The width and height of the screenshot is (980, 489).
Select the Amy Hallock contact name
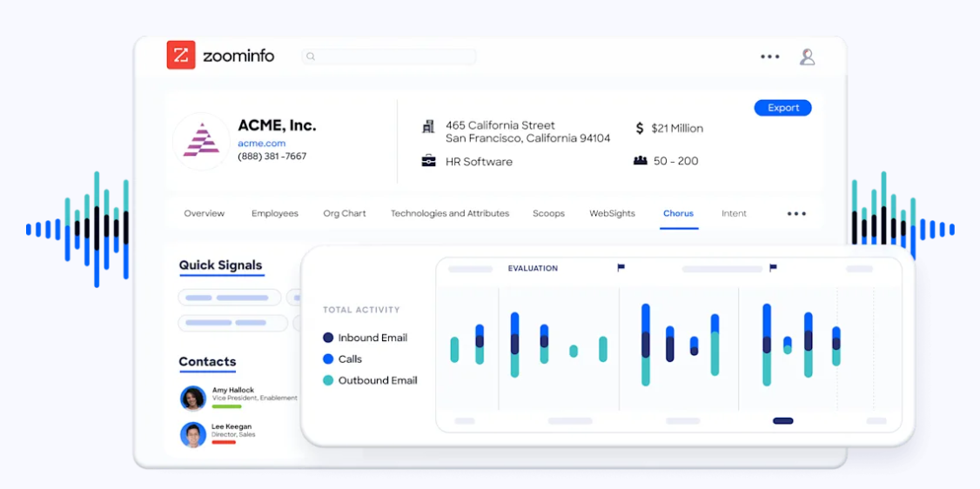click(x=233, y=390)
